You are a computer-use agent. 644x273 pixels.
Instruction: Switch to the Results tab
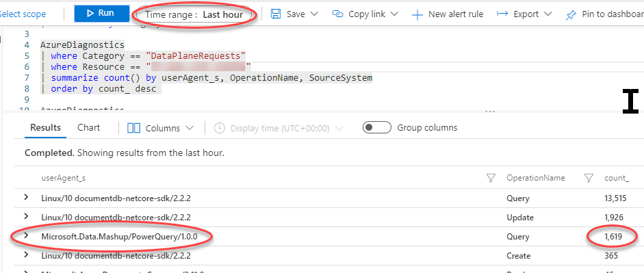46,128
